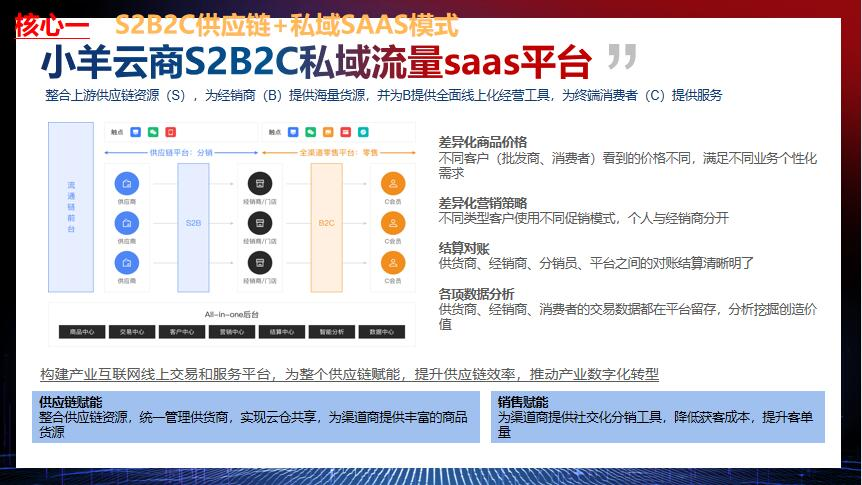Click the green WeChat icon in left 触点 row
Image resolution: width=862 pixels, height=485 pixels.
click(x=153, y=131)
